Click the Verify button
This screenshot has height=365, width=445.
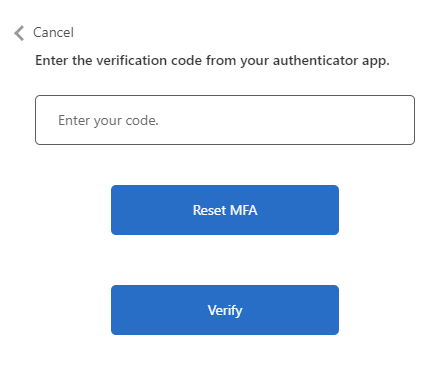tap(225, 310)
